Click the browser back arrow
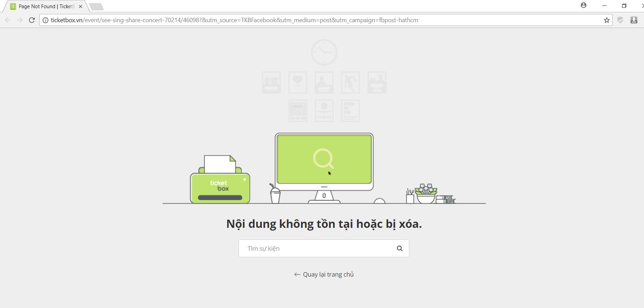 [8, 20]
